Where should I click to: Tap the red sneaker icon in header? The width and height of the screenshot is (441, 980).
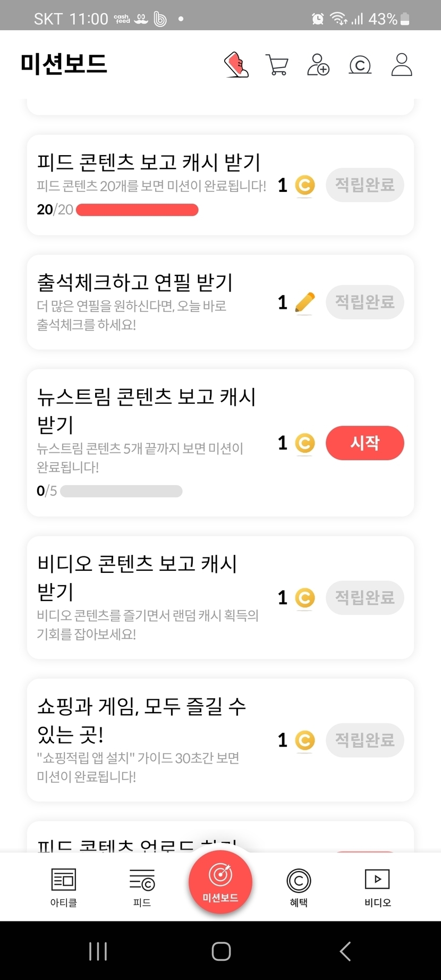(x=236, y=65)
